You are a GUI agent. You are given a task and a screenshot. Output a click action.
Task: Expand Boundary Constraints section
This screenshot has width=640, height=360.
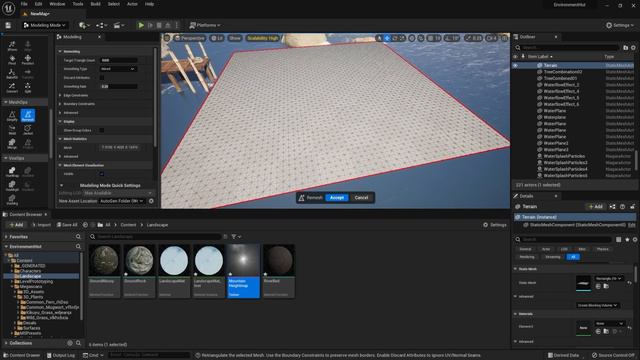[x=60, y=104]
